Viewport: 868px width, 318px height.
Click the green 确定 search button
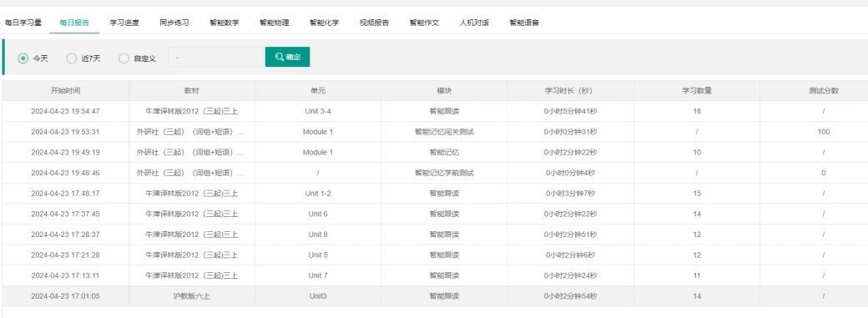(287, 57)
